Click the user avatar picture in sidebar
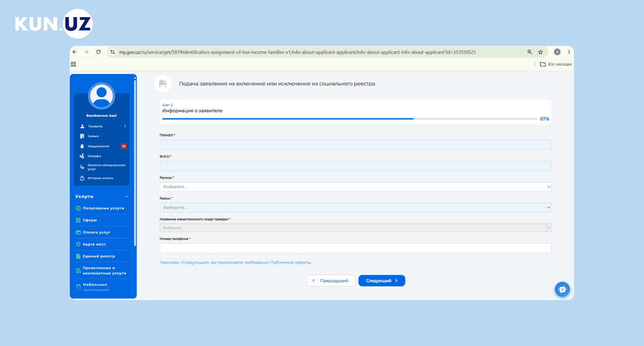 coord(101,95)
